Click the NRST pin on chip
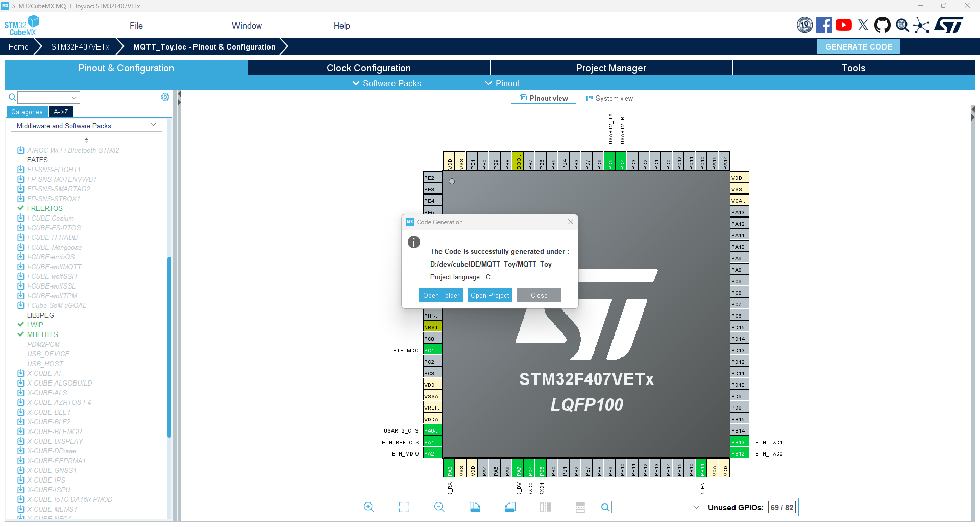 coord(432,327)
